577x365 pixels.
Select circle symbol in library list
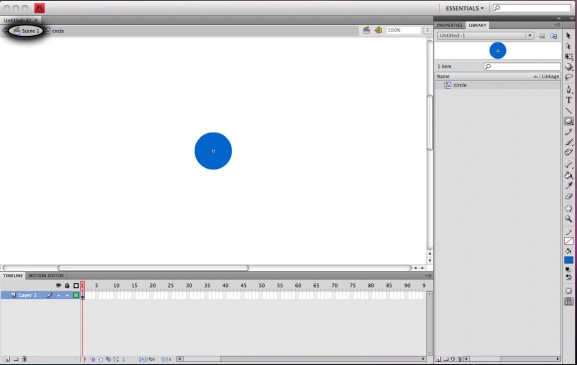tap(497, 85)
